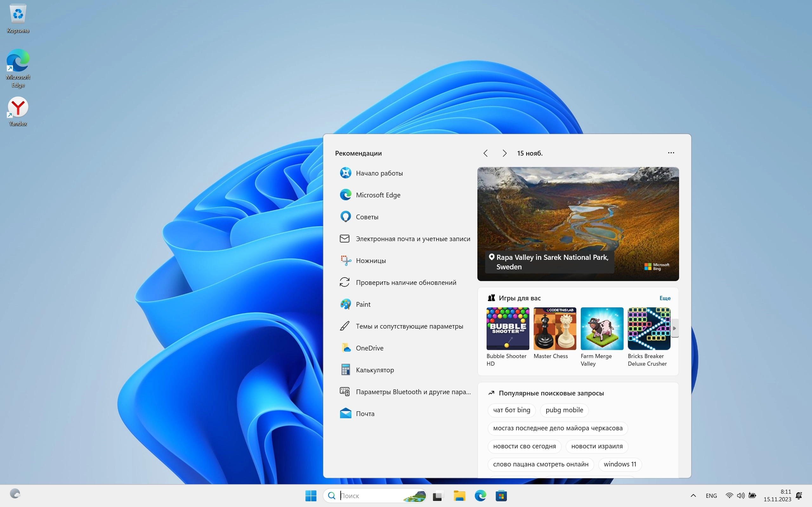Image resolution: width=812 pixels, height=507 pixels.
Task: Click the Почта mail app entry
Action: point(365,414)
